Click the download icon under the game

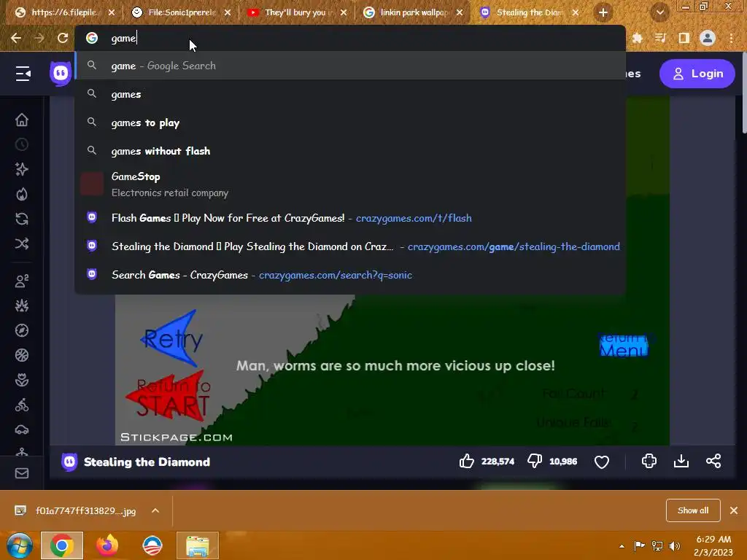[681, 461]
